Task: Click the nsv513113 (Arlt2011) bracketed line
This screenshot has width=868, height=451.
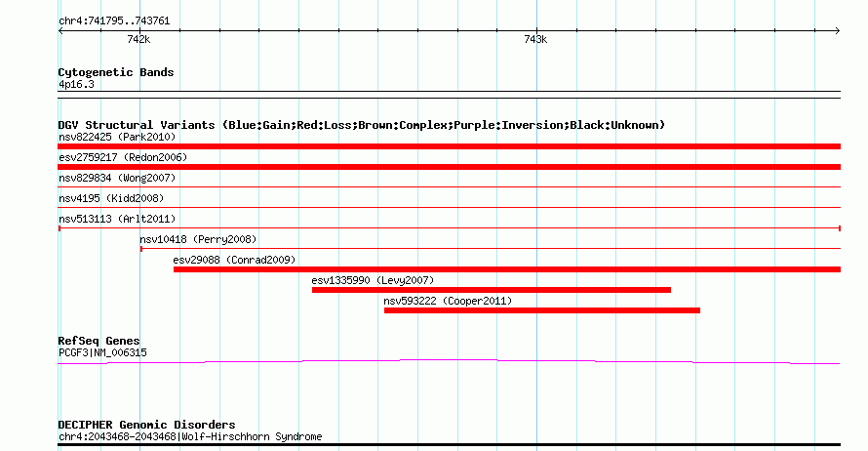Action: point(449,228)
